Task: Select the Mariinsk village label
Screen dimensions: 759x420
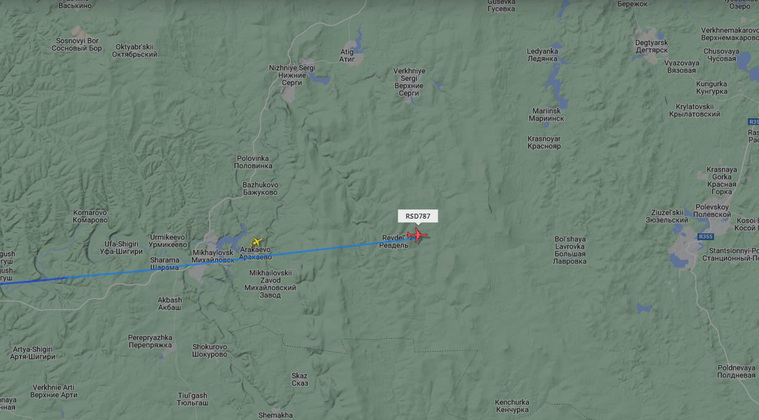Action: [546, 114]
